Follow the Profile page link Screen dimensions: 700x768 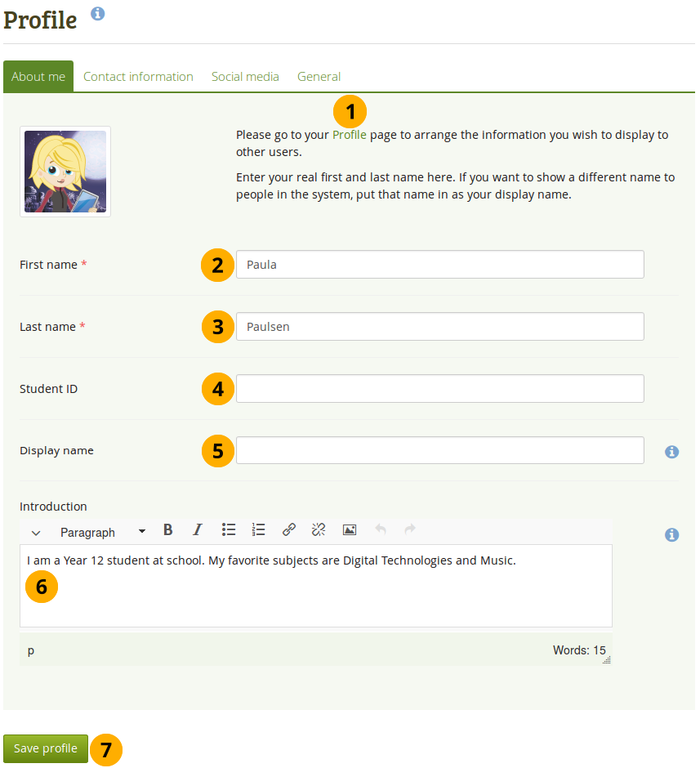pos(349,136)
